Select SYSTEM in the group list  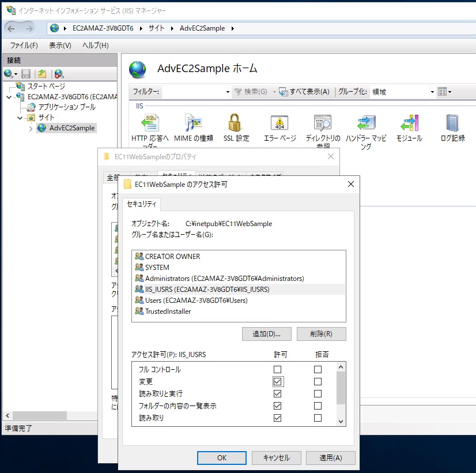coord(157,267)
